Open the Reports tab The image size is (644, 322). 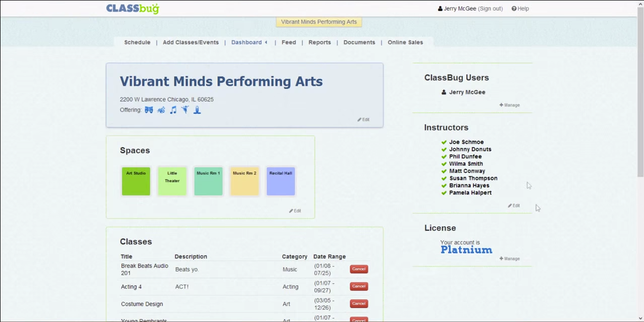pos(320,42)
